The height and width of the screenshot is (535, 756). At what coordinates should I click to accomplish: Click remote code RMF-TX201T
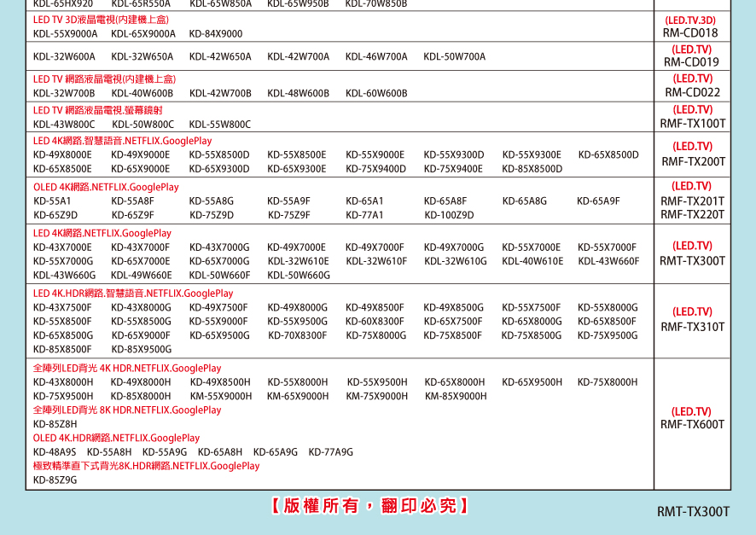pos(692,201)
